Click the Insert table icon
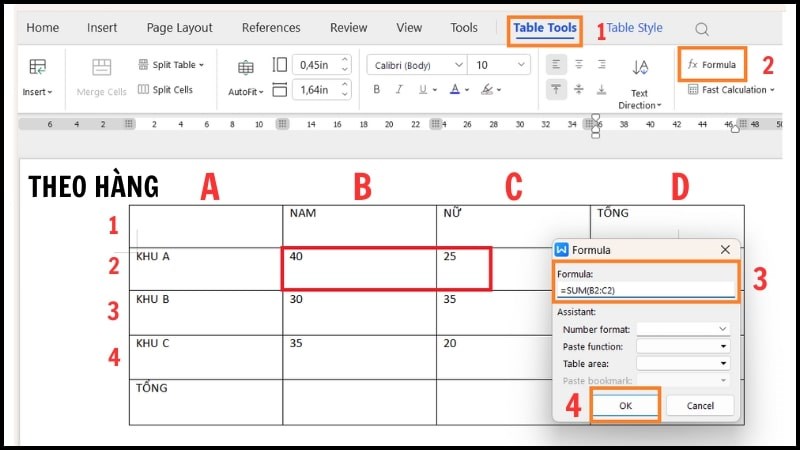800x450 pixels. coord(38,68)
